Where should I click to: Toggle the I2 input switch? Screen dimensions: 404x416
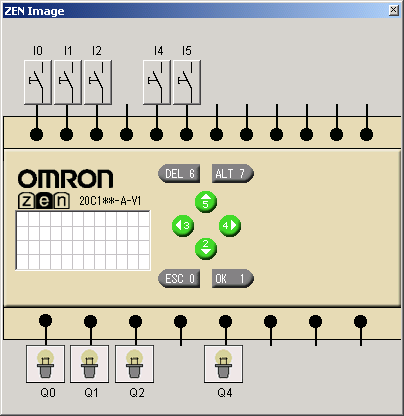coord(98,82)
